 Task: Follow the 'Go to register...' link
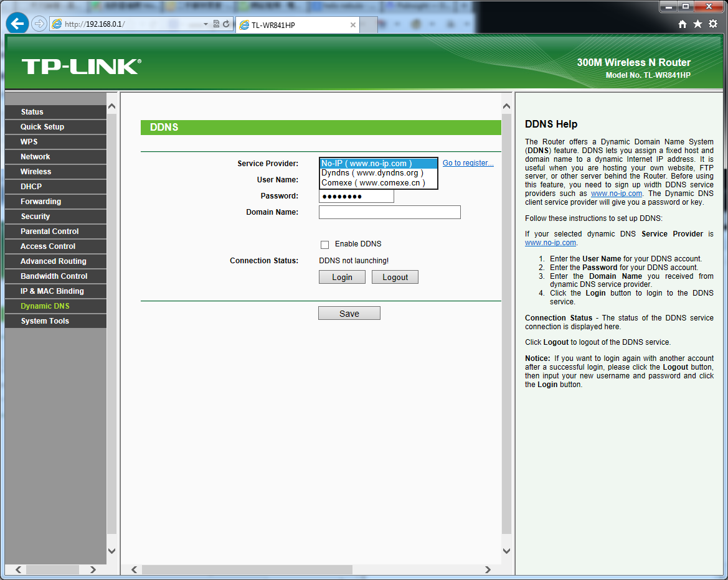468,163
